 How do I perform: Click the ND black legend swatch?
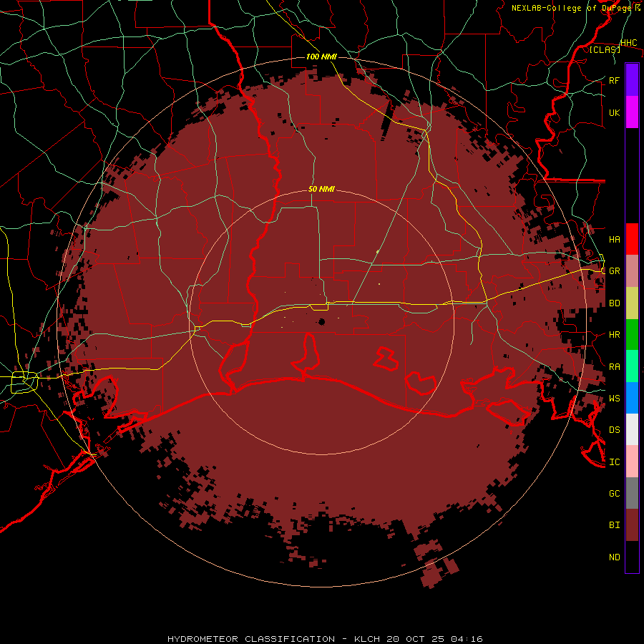pos(632,557)
